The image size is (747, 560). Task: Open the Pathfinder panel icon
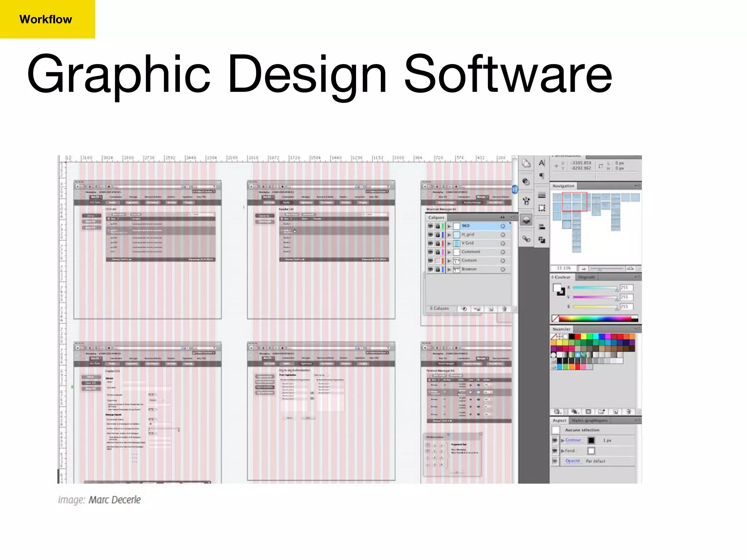coord(542,240)
